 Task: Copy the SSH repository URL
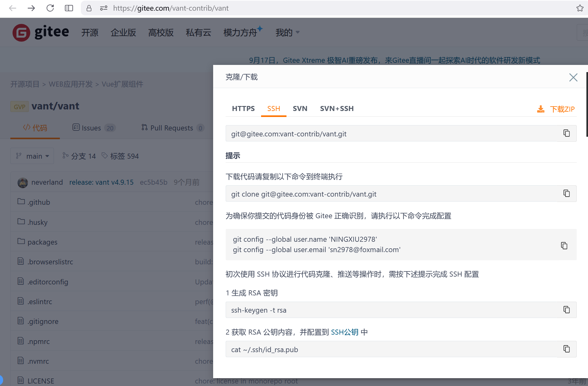566,133
